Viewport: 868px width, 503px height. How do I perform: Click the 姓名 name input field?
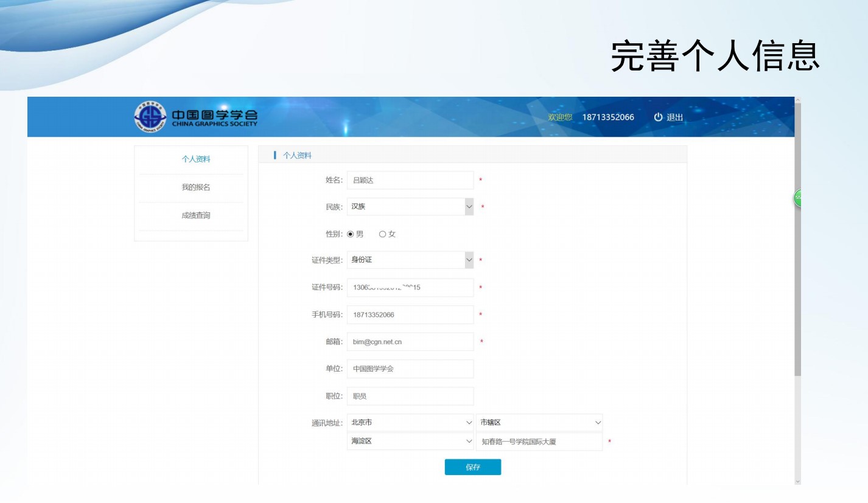pos(410,180)
